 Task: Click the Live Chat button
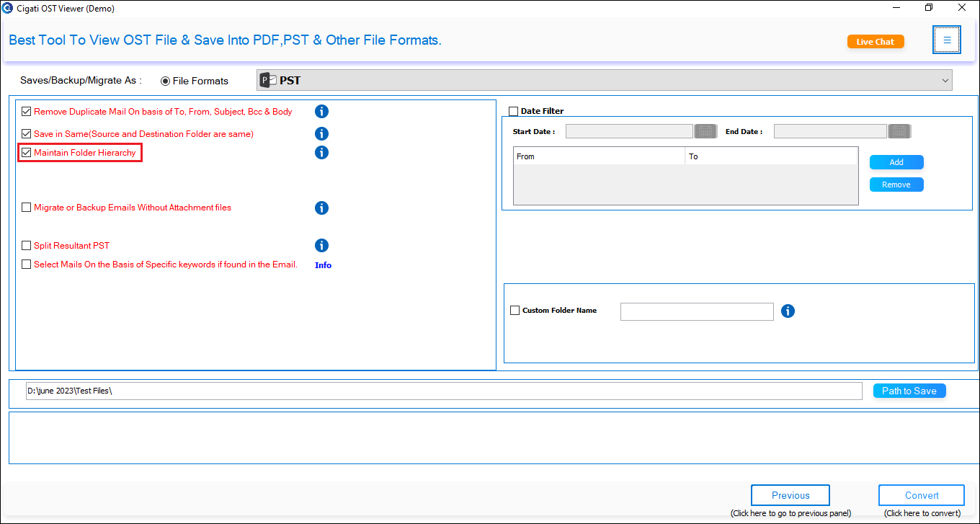(876, 42)
